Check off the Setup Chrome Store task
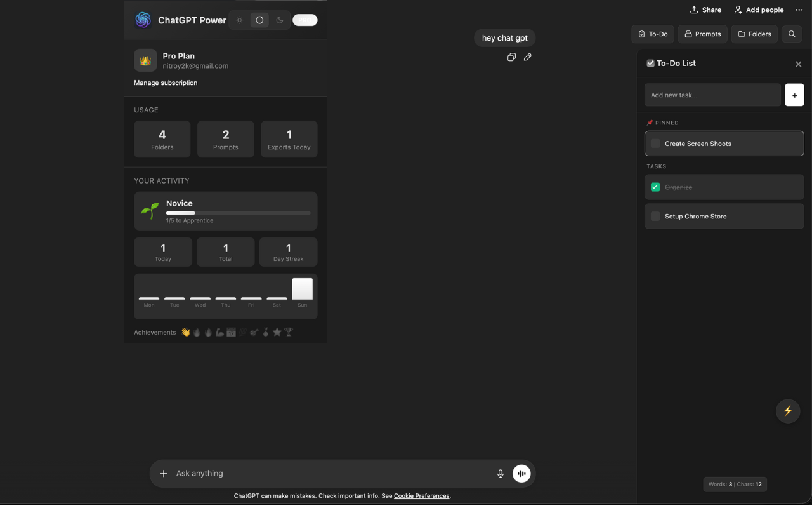Screen dimensions: 812x508 pos(655,216)
